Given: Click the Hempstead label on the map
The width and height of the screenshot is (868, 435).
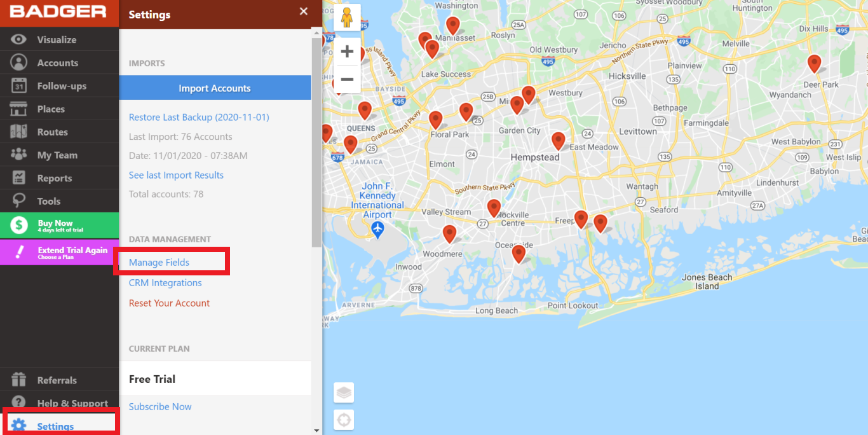Looking at the screenshot, I should [535, 157].
